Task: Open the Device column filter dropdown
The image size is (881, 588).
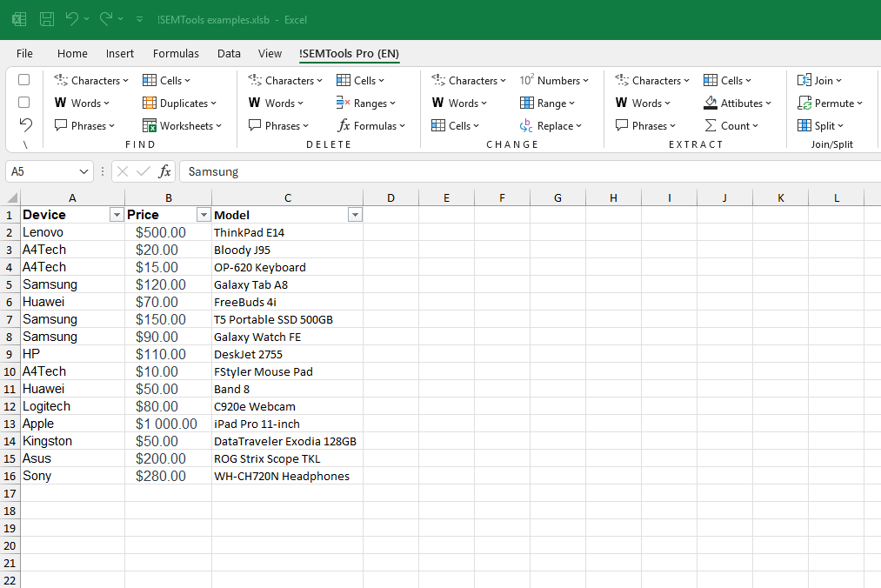Action: coord(116,215)
